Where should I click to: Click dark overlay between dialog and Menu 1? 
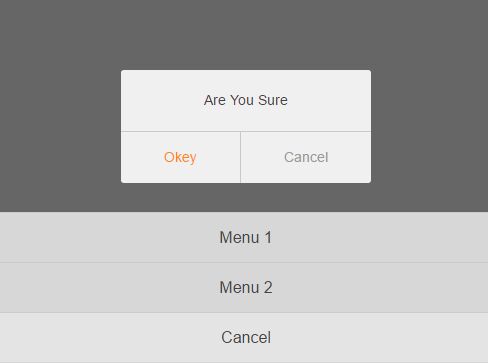pos(244,197)
